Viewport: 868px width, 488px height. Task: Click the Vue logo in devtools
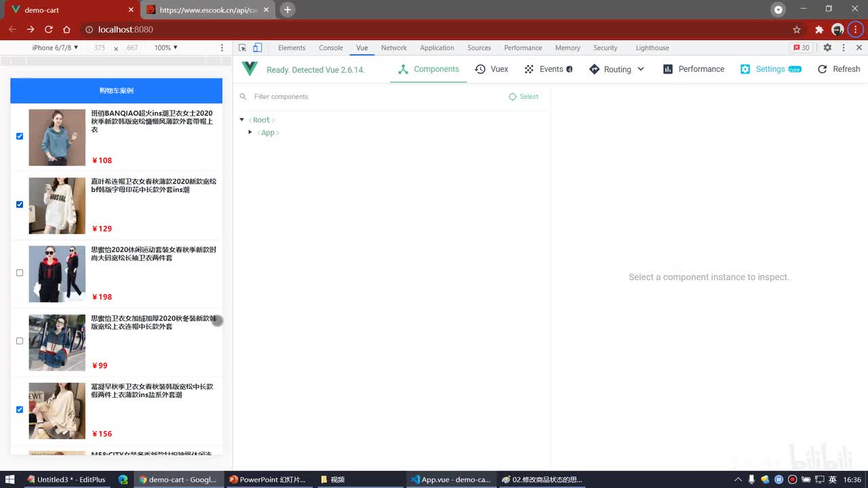(250, 68)
